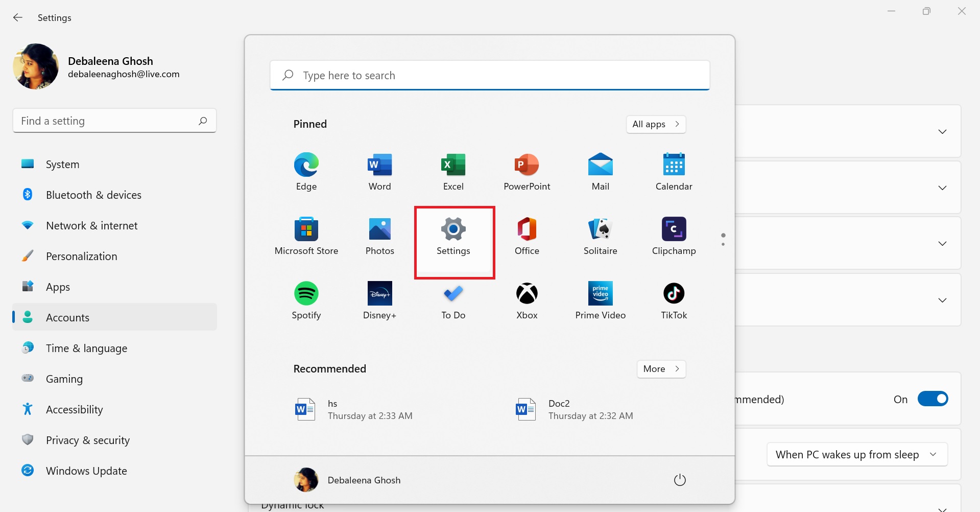Click the "Recommended" section heading
This screenshot has width=980, height=512.
click(330, 369)
